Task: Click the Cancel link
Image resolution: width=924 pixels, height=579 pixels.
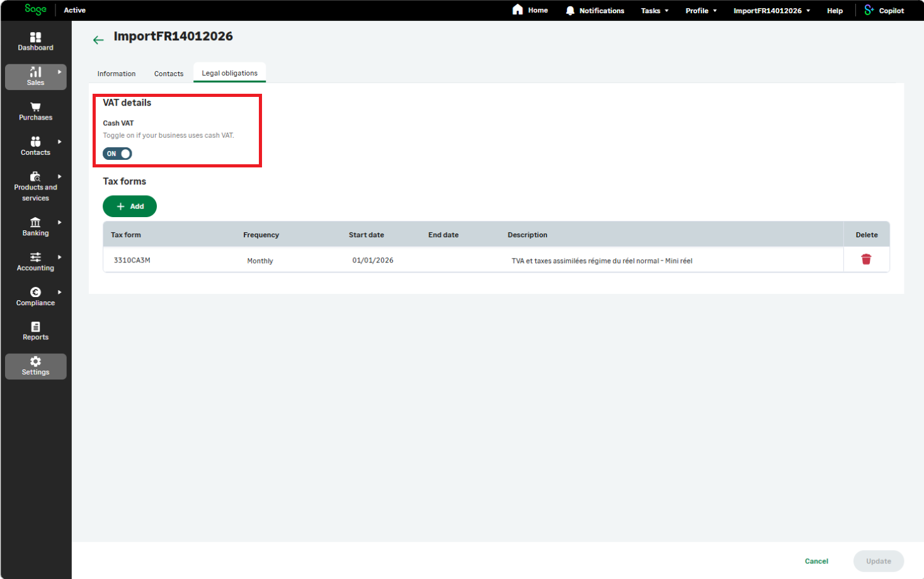Action: point(816,561)
